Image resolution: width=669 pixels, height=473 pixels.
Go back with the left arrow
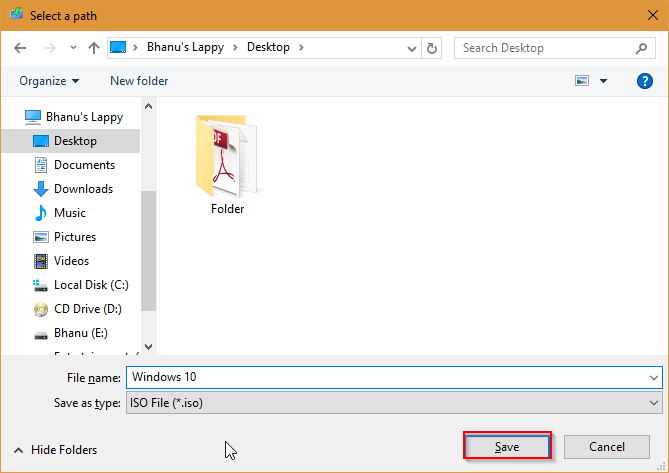(20, 48)
